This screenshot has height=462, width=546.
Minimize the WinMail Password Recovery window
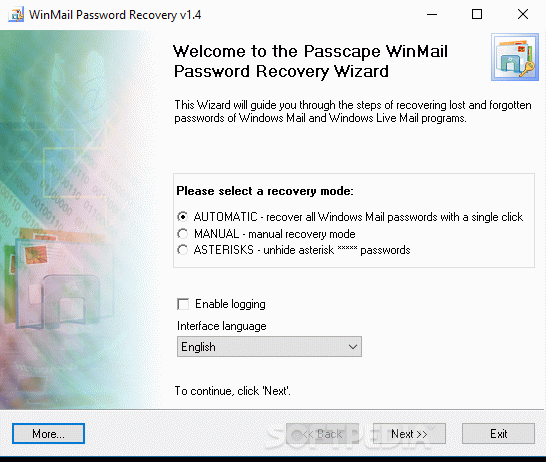432,15
